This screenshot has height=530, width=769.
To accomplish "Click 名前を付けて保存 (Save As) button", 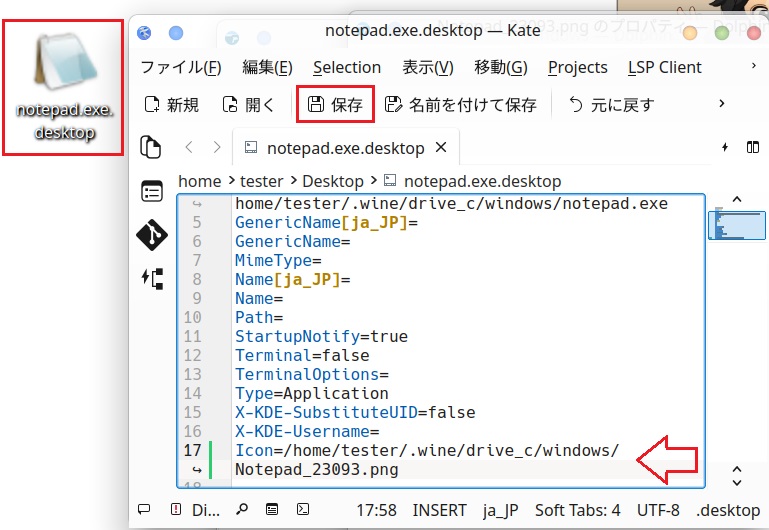I will (x=461, y=104).
